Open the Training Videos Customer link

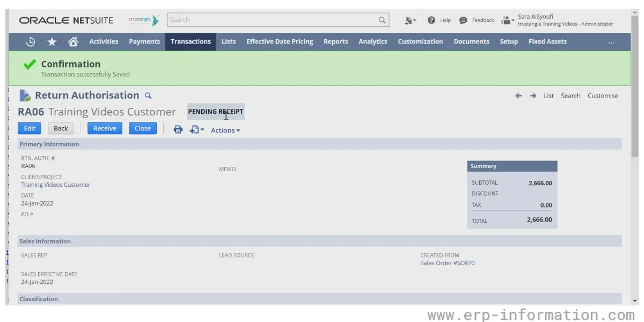pyautogui.click(x=56, y=185)
